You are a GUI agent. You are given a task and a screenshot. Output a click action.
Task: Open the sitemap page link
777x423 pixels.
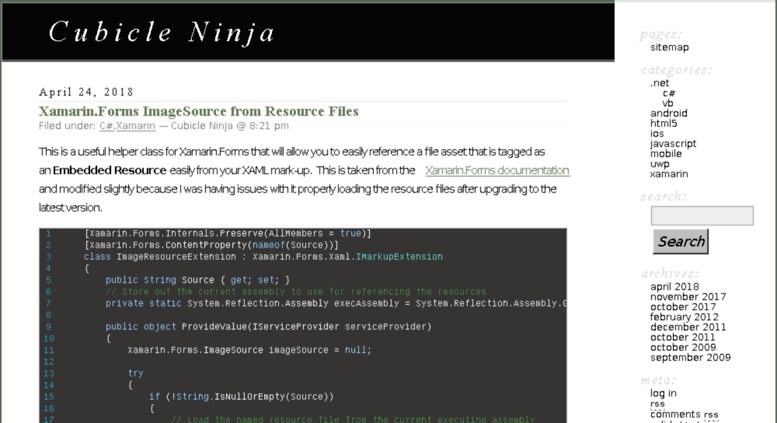click(669, 47)
